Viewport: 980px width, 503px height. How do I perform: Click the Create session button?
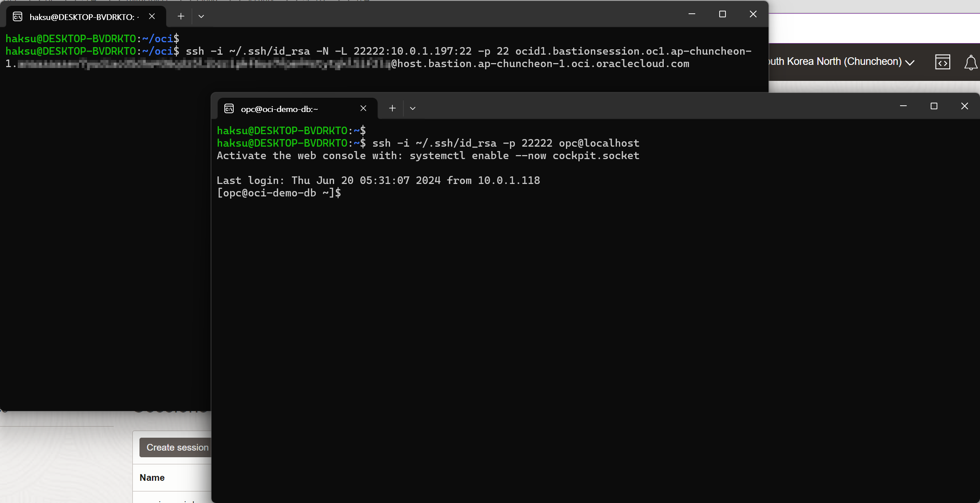tap(176, 447)
